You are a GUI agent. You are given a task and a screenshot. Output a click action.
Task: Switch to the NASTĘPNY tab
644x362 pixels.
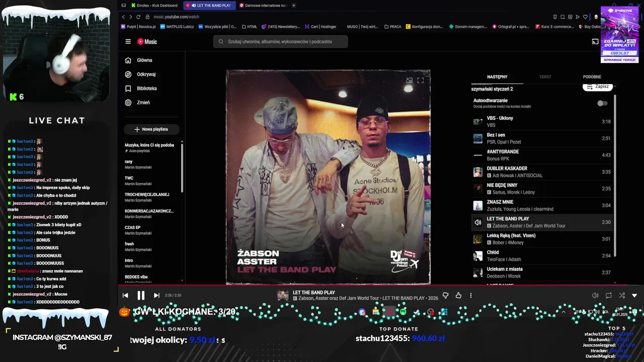pyautogui.click(x=497, y=77)
